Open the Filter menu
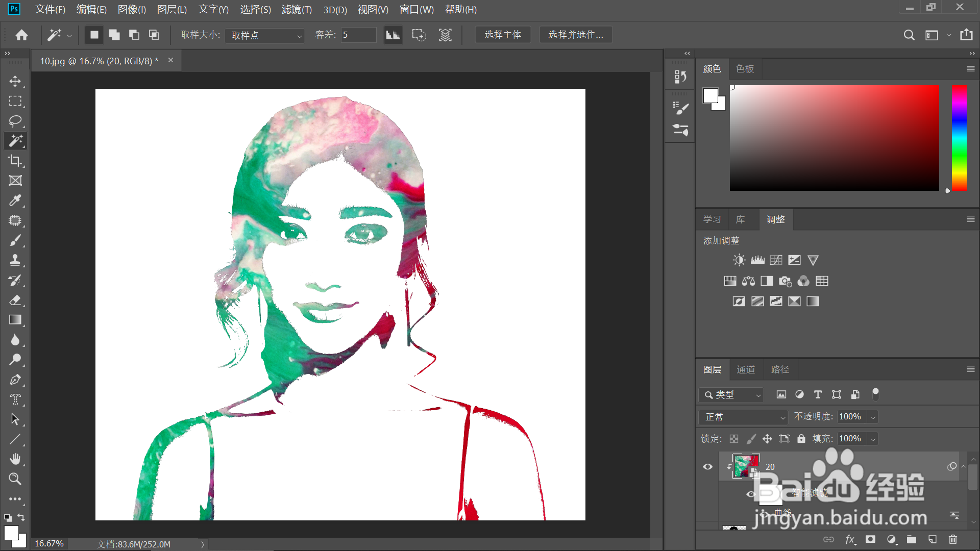Screen dimensions: 980x551 (x=296, y=9)
